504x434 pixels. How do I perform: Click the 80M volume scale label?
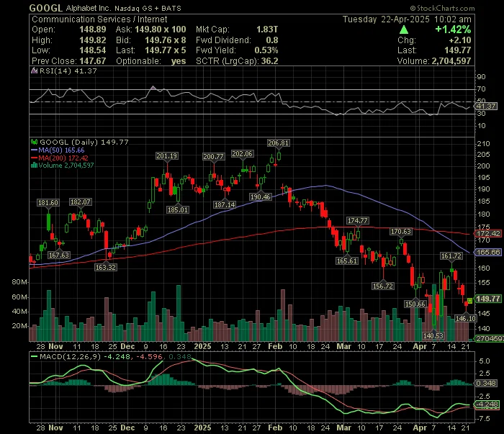pyautogui.click(x=19, y=282)
